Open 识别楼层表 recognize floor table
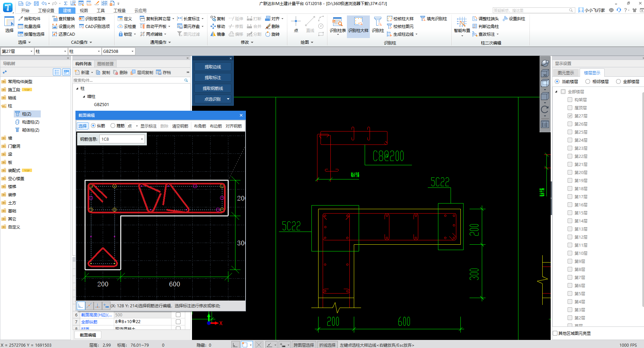Viewport: 644px width, 348px height. [x=92, y=19]
